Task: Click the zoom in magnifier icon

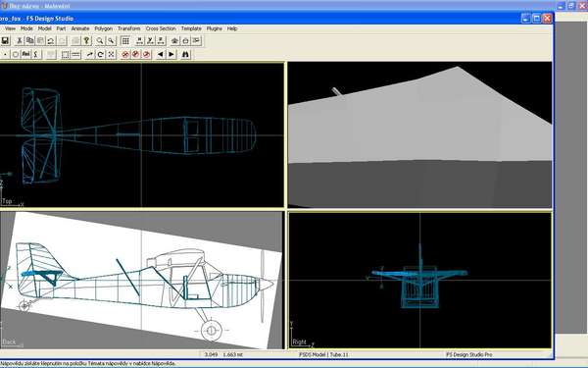Action: pyautogui.click(x=100, y=40)
